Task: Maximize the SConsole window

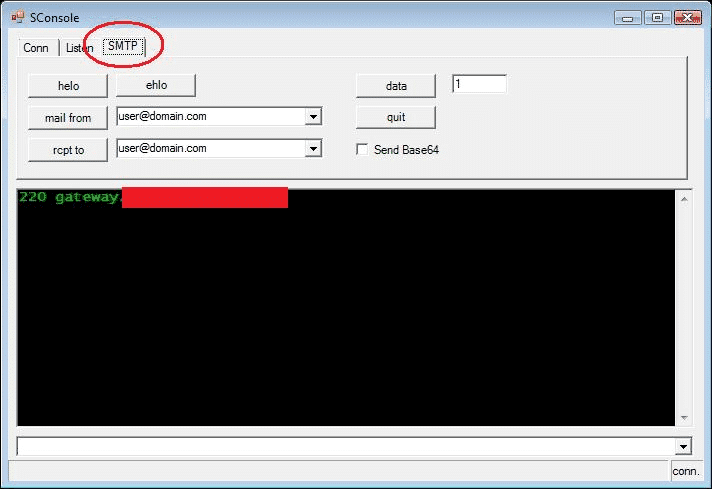Action: [x=657, y=18]
